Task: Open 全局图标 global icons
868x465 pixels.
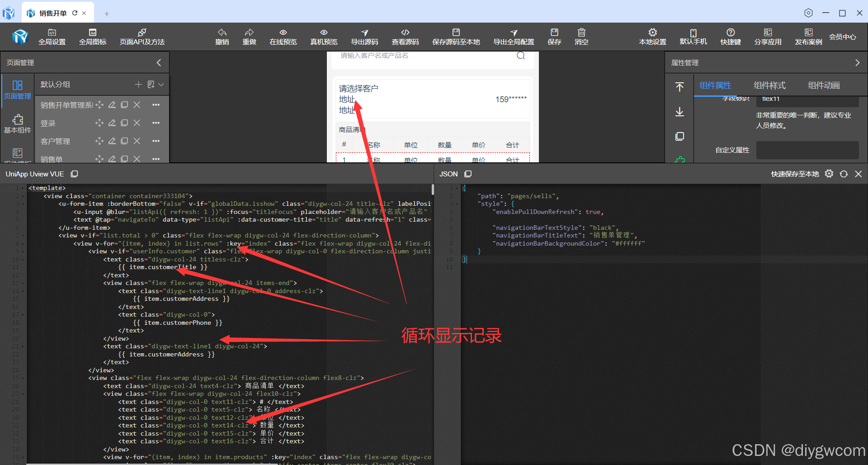Action: (93, 37)
